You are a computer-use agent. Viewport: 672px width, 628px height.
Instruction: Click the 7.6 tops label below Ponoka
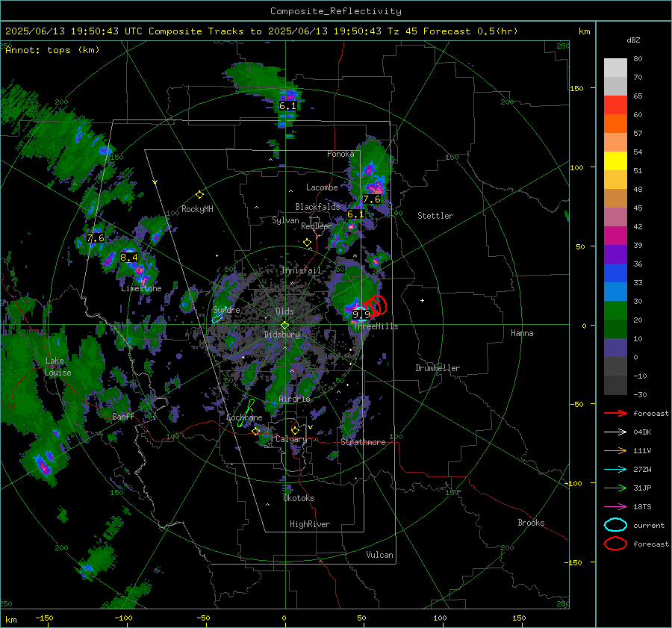coord(372,199)
